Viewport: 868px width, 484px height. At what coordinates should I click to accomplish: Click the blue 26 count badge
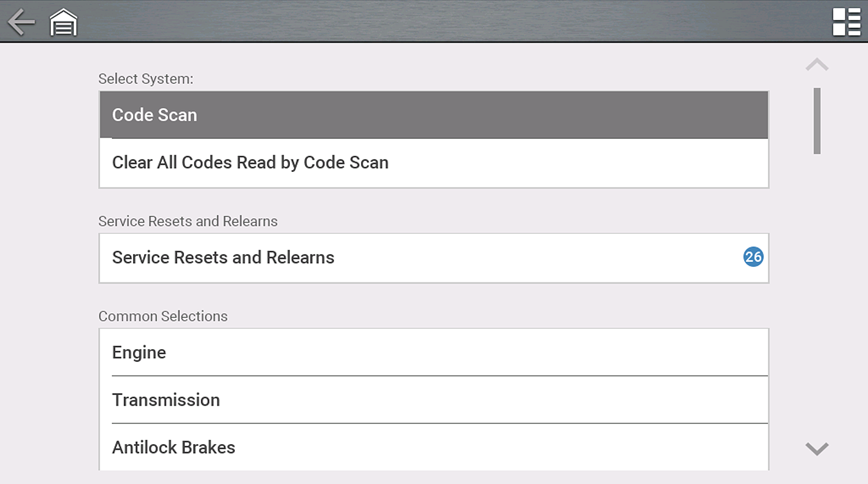coord(753,257)
